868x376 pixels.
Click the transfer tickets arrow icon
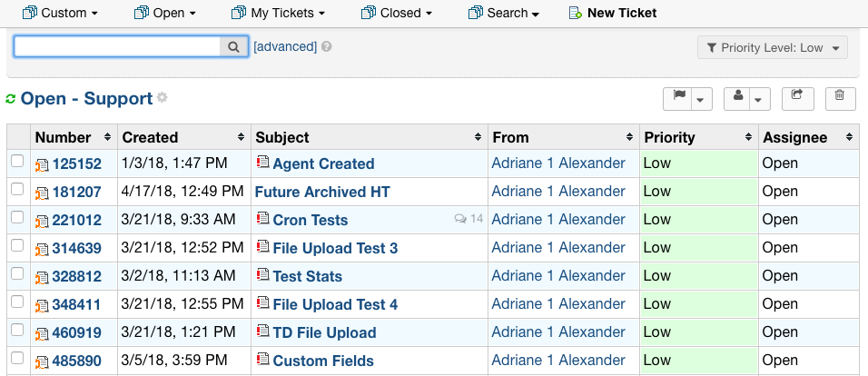coord(798,94)
